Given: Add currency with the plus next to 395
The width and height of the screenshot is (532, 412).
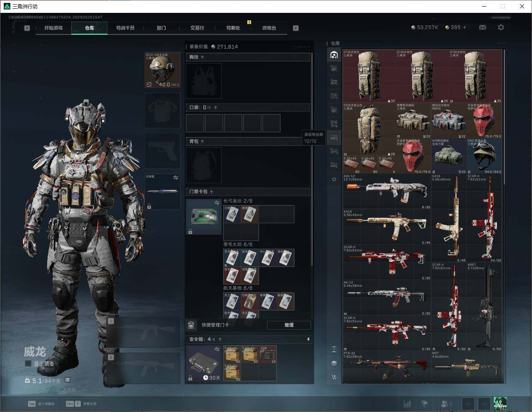Looking at the screenshot, I should click(x=464, y=27).
